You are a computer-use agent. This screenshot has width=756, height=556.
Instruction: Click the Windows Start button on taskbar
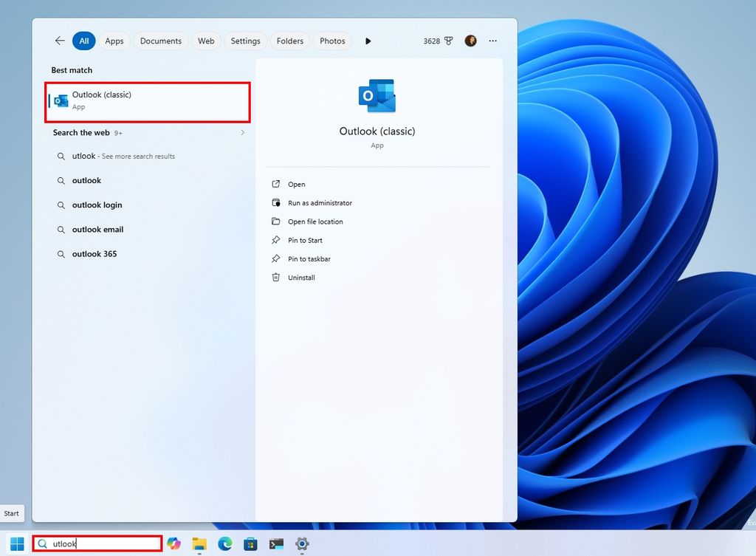pos(17,544)
